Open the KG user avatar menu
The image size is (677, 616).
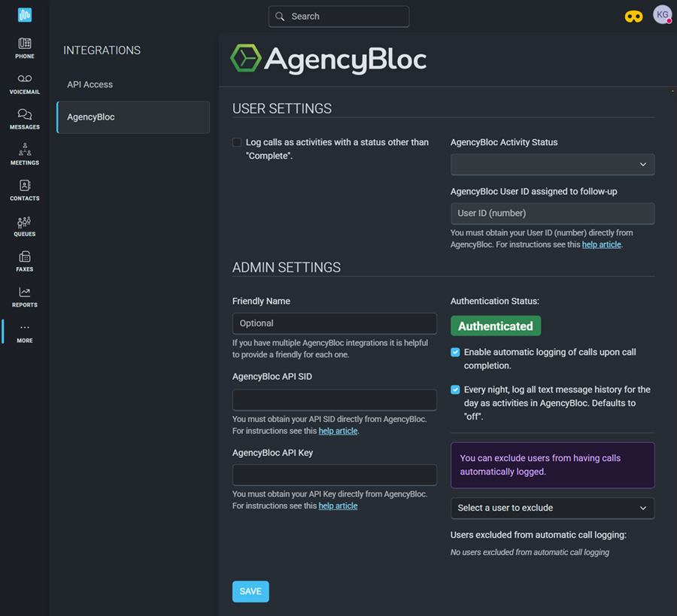[662, 15]
